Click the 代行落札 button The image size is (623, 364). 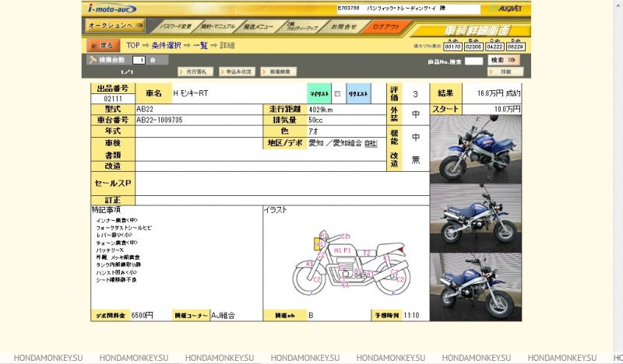(x=195, y=72)
